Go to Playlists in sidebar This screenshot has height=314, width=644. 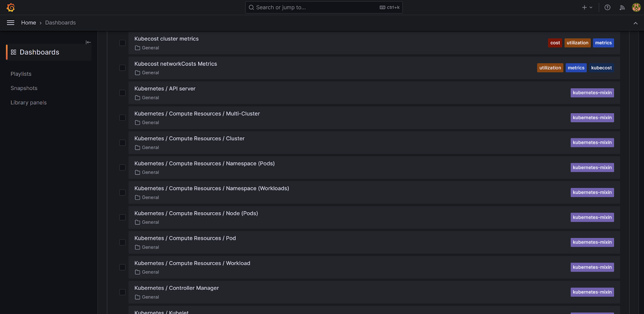21,74
